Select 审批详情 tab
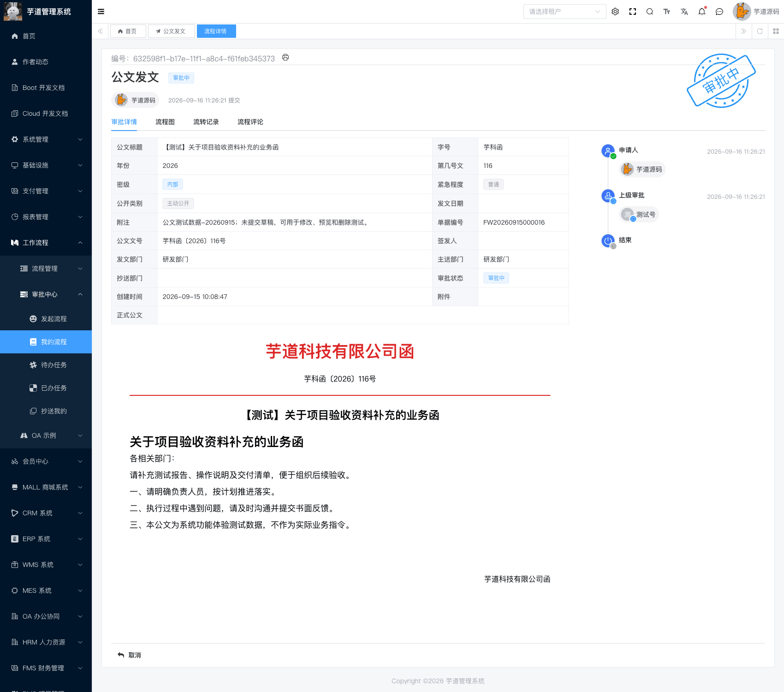 (124, 122)
